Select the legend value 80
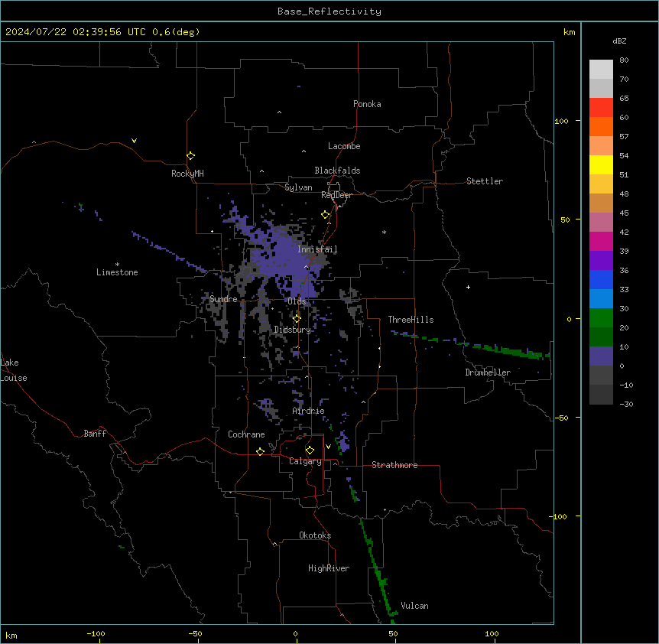Image resolution: width=659 pixels, height=644 pixels. tap(624, 60)
